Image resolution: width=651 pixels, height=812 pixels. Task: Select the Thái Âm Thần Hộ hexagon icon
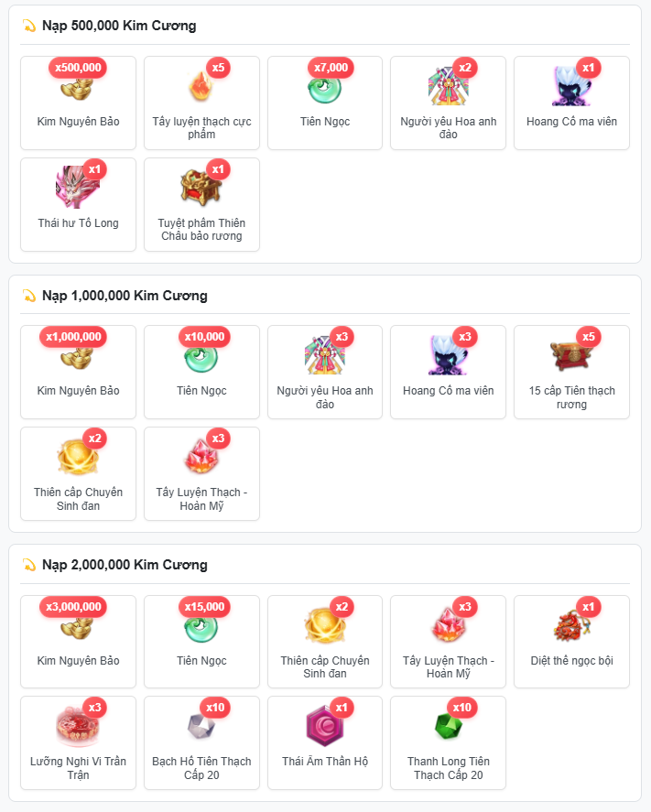click(325, 726)
